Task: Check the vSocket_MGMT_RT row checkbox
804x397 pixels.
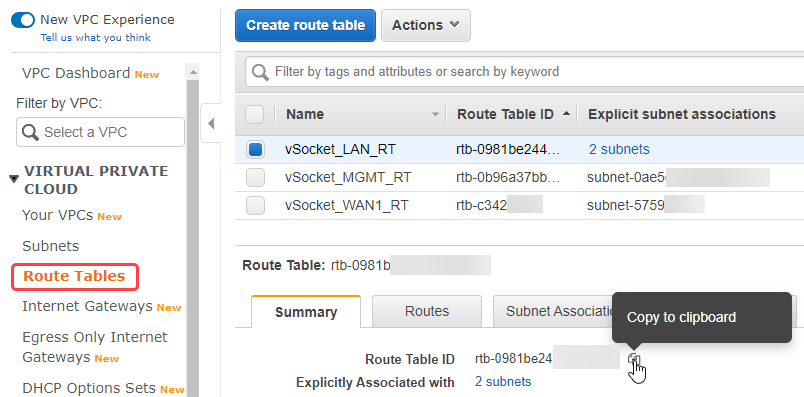Action: pyautogui.click(x=255, y=177)
